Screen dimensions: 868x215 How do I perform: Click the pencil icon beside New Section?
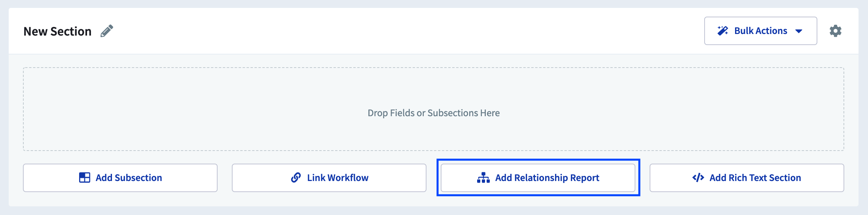click(107, 31)
